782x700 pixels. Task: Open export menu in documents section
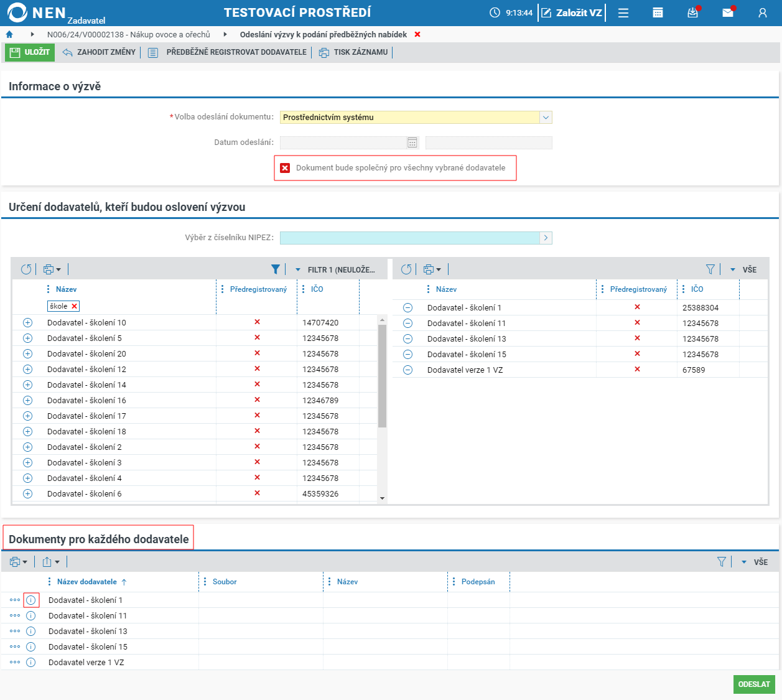pyautogui.click(x=51, y=562)
